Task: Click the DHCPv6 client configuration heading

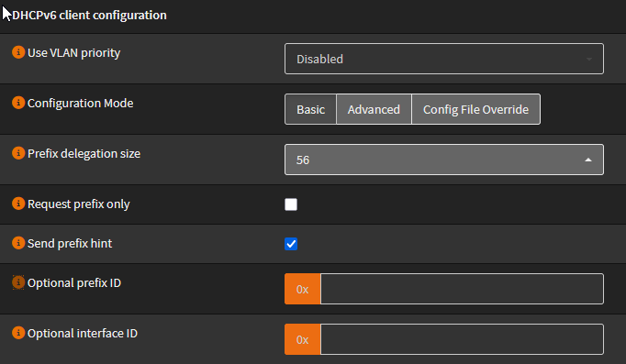Action: [x=89, y=16]
